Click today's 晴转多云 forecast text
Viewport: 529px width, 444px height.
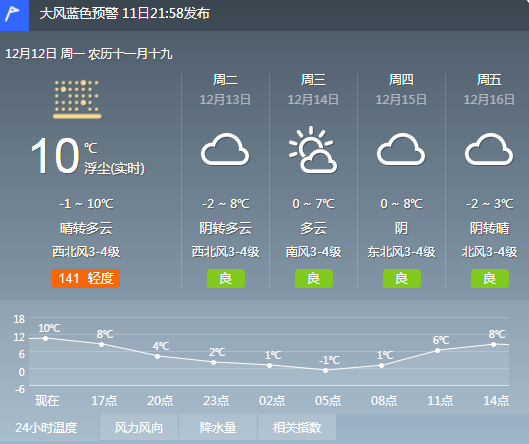86,228
